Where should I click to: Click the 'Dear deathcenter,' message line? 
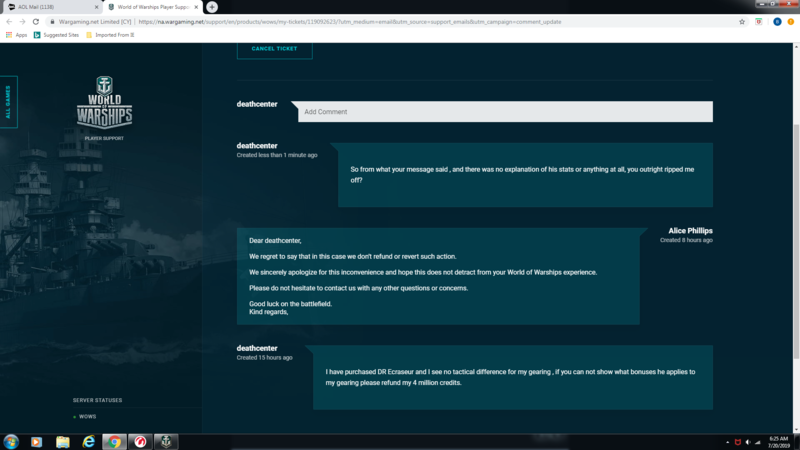click(275, 241)
